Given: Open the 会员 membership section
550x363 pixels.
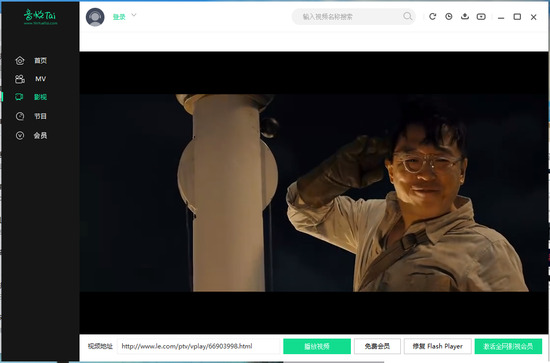Looking at the screenshot, I should pos(40,135).
